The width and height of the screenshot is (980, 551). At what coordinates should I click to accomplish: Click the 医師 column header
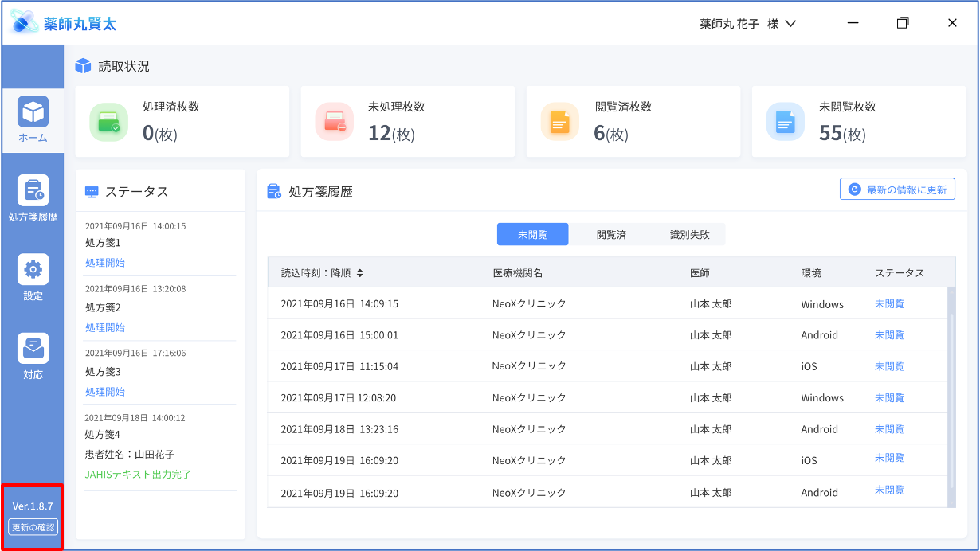click(x=700, y=273)
